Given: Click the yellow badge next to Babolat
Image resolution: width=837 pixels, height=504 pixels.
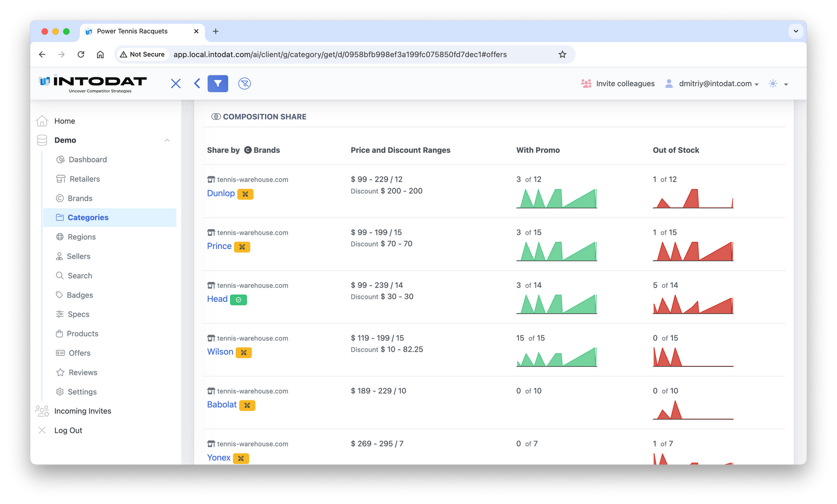Looking at the screenshot, I should click(x=247, y=405).
